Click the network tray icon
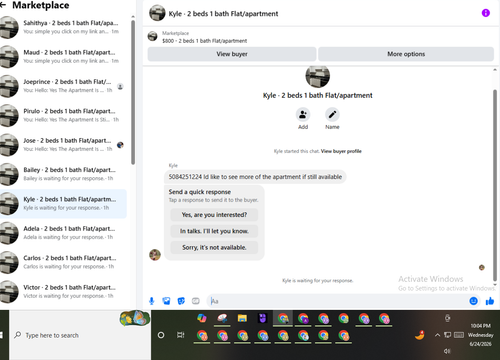Viewport: 500px width, 360px height. [448, 335]
